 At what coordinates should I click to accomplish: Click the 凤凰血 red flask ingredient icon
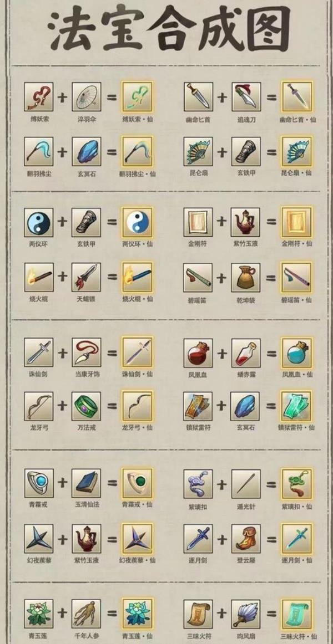pyautogui.click(x=198, y=353)
